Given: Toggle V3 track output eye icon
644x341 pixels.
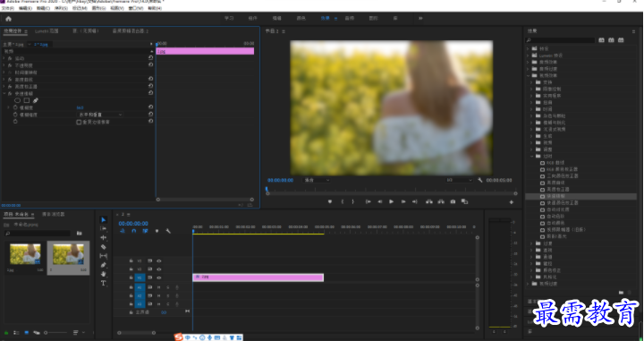Looking at the screenshot, I should (159, 260).
